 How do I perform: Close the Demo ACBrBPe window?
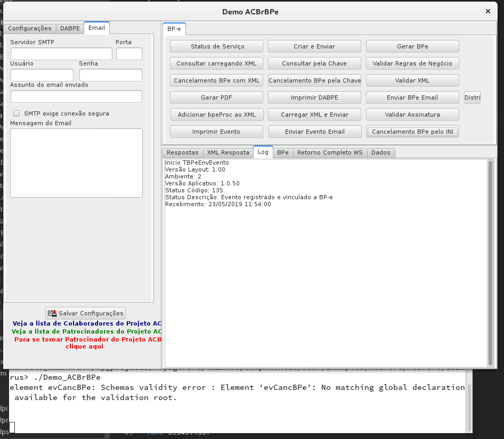[487, 12]
